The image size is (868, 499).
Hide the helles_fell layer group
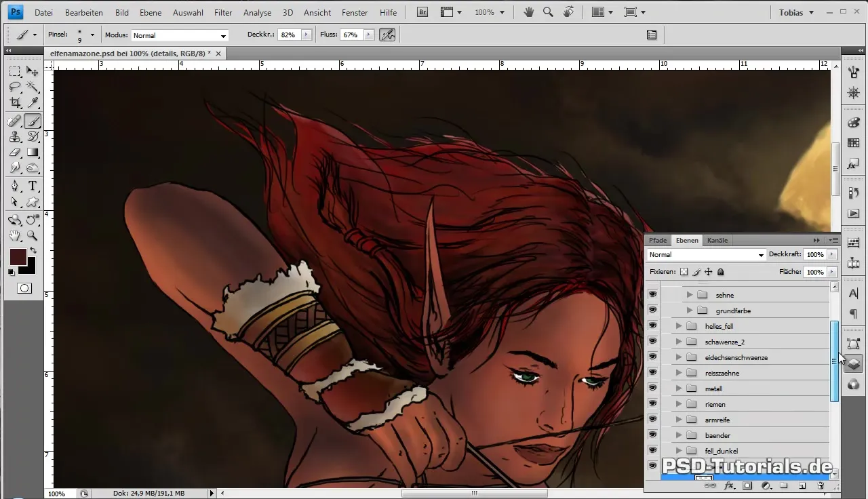[653, 326]
